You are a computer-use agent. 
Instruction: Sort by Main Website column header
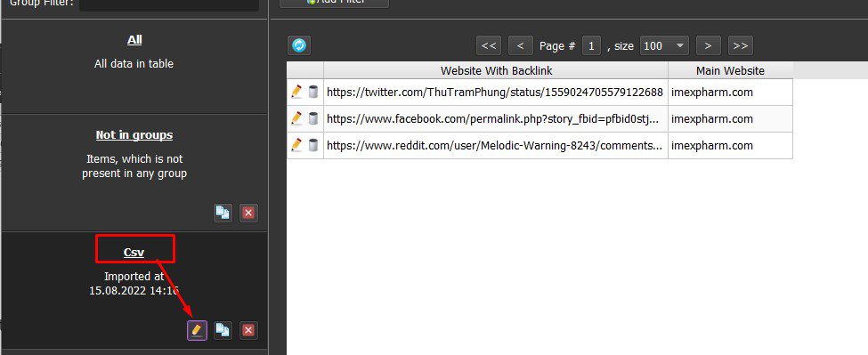(730, 71)
